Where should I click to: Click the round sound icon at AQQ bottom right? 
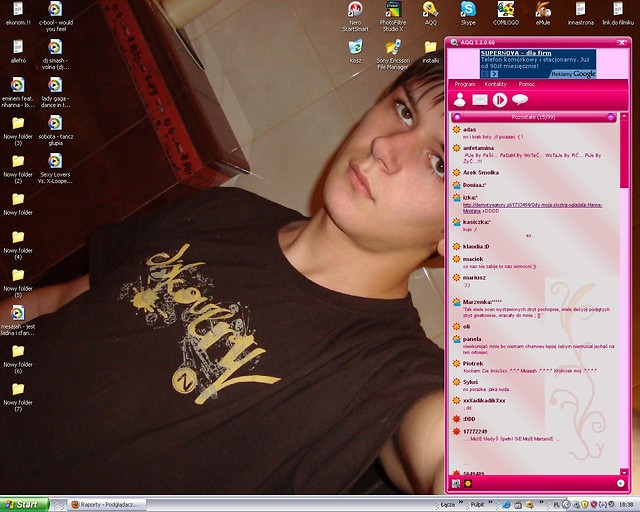click(621, 483)
